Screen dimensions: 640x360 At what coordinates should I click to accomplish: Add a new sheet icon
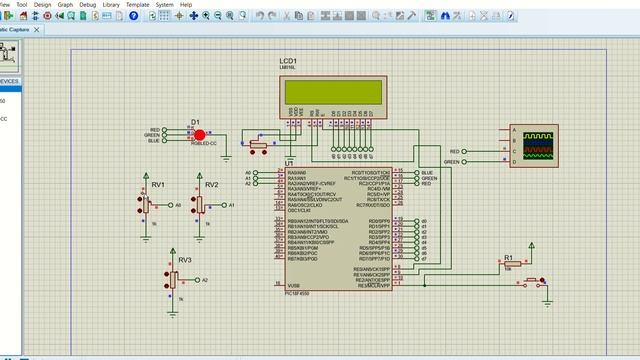point(472,16)
